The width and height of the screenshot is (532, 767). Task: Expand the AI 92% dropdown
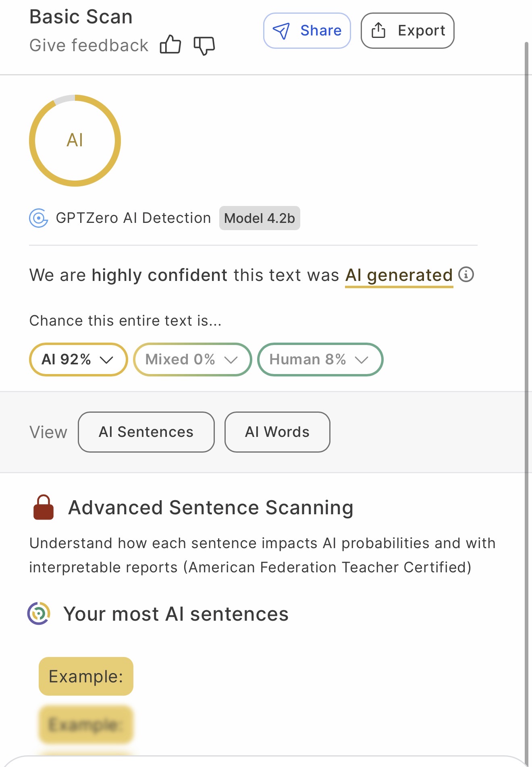click(x=78, y=360)
